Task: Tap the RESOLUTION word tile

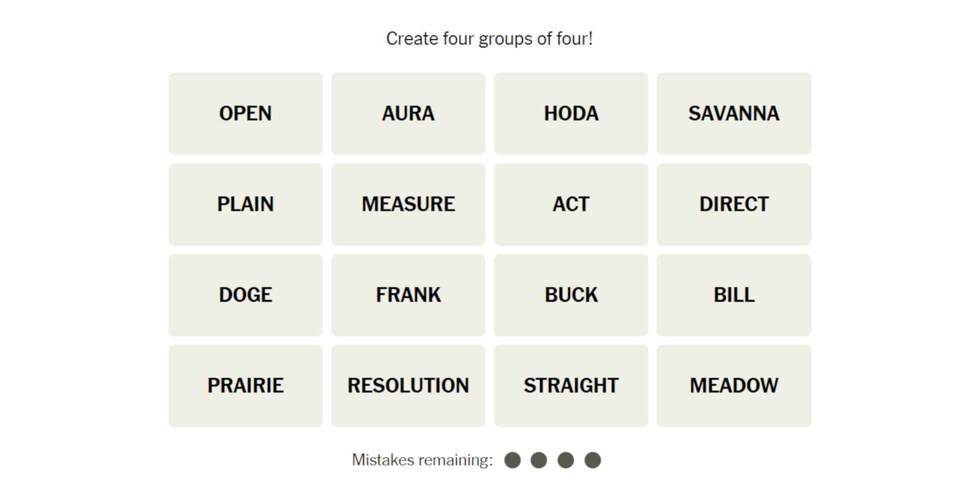Action: click(408, 386)
